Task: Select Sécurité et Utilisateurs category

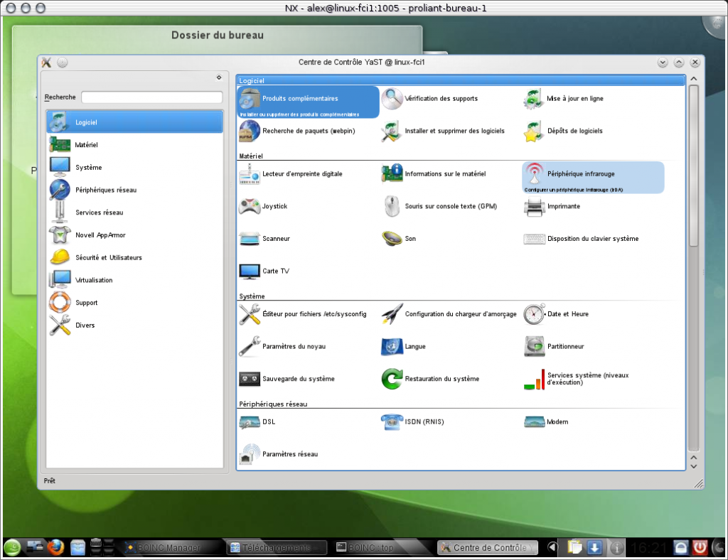Action: tap(108, 257)
